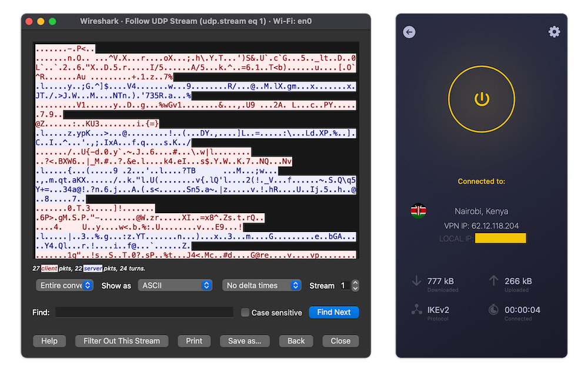Open the No delta times dropdown

pos(262,285)
